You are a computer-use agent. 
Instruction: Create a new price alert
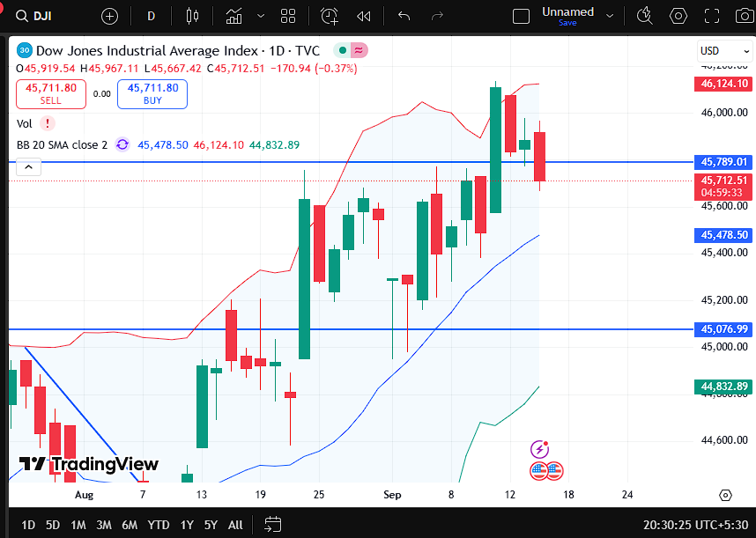(x=330, y=16)
